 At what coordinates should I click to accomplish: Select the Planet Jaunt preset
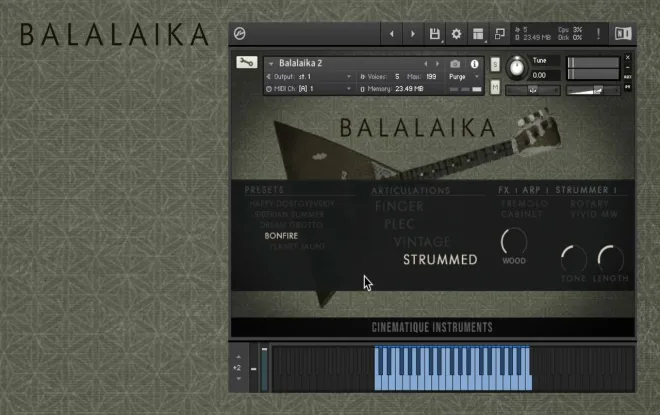[x=297, y=246]
